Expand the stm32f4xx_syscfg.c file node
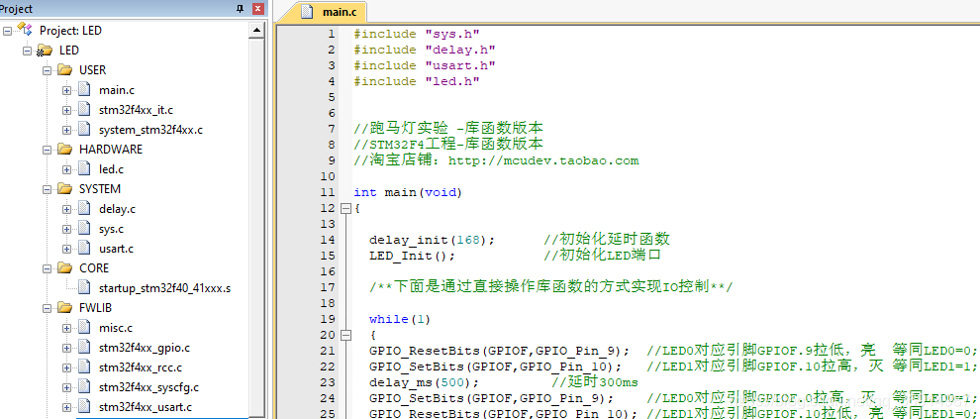Image resolution: width=980 pixels, height=419 pixels. tap(67, 387)
